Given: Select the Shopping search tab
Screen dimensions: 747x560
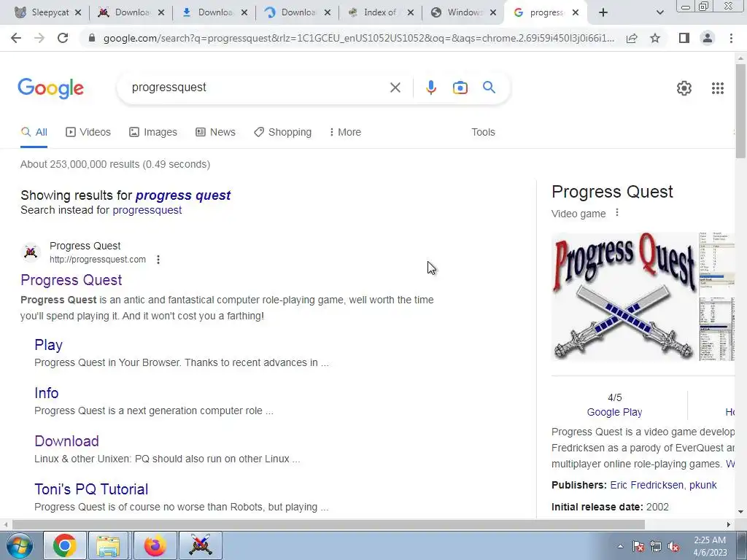Looking at the screenshot, I should point(282,133).
